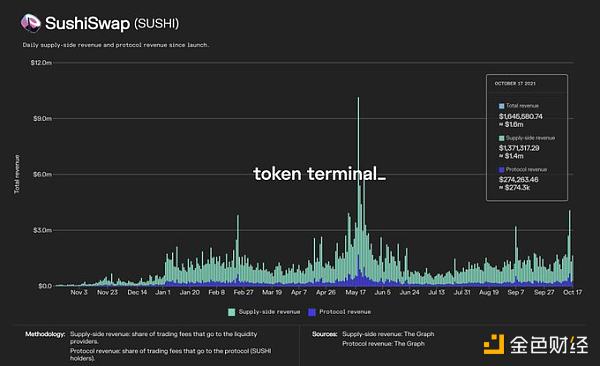This screenshot has height=366, width=600.
Task: Click the Supply-side revenue tooltip color square
Action: (501, 138)
